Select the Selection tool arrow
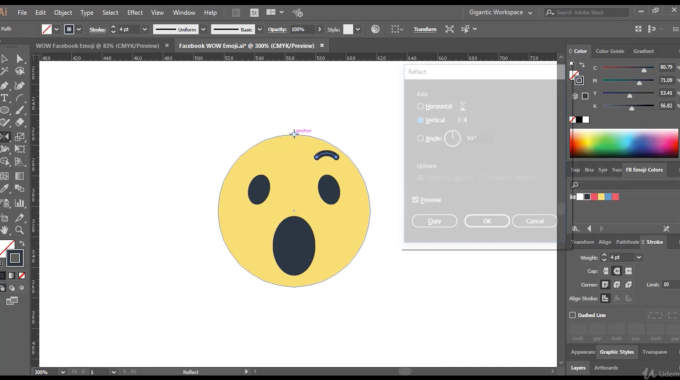The image size is (680, 380). pos(4,59)
